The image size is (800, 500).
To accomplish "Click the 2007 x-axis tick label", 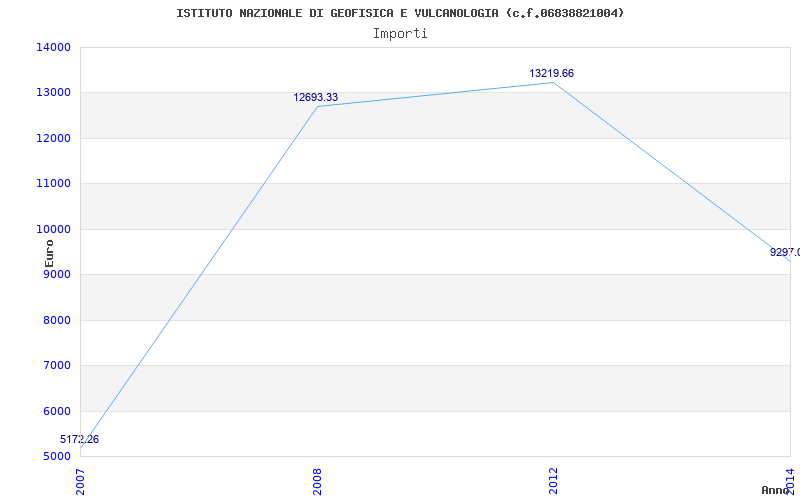I will (x=81, y=481).
